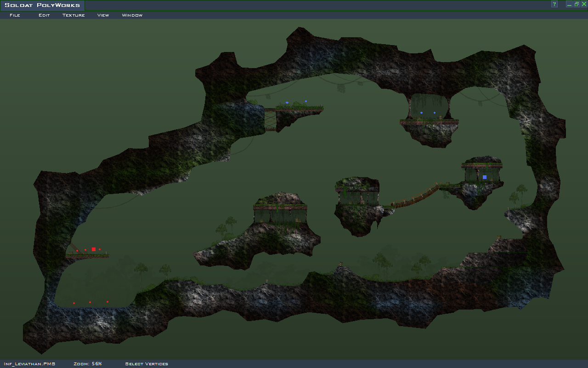Minimize the PolyWorks window

569,4
